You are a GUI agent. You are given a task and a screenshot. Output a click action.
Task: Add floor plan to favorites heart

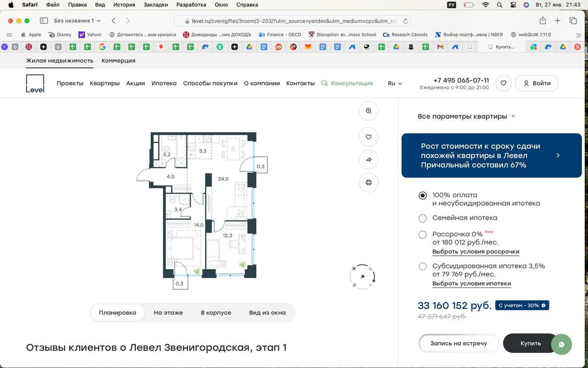coord(368,137)
